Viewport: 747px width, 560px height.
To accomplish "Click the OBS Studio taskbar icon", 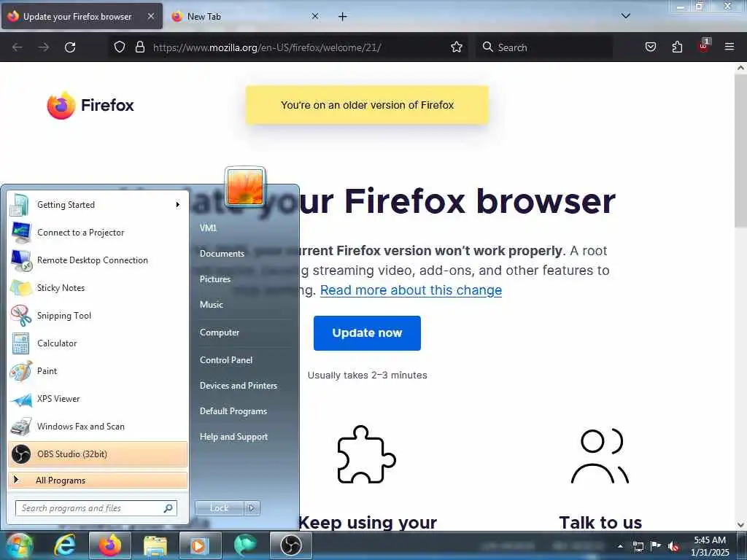I will coord(290,545).
